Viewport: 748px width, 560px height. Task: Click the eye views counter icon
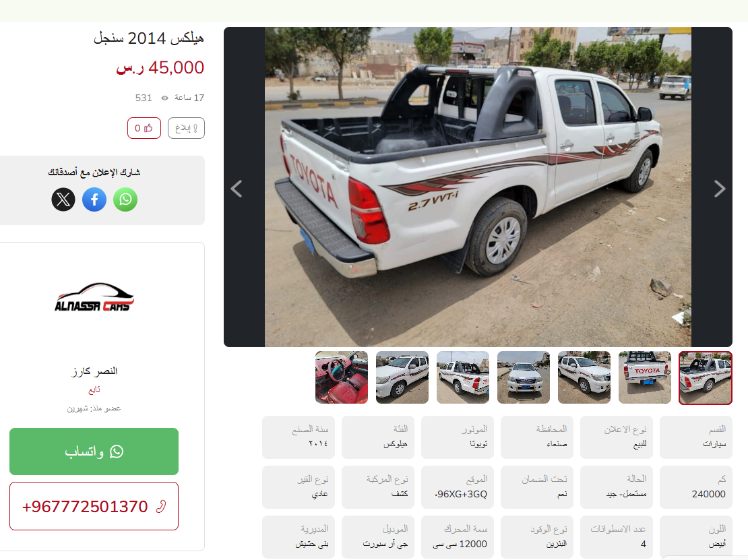tap(164, 98)
